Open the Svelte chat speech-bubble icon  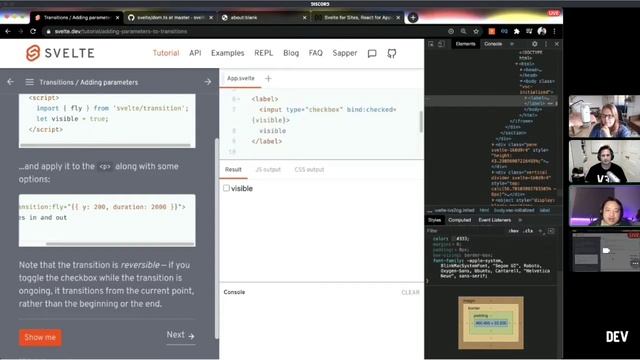(x=372, y=53)
